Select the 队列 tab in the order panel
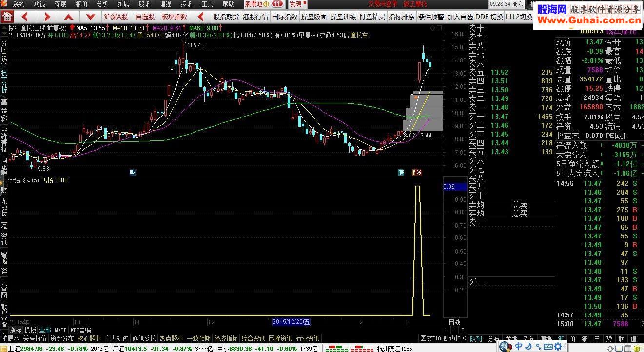The image size is (644, 352). coord(476,338)
